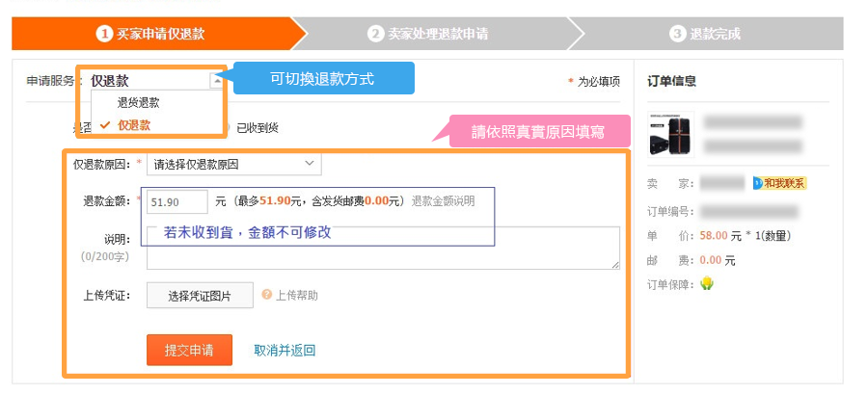Image resolution: width=868 pixels, height=395 pixels.
Task: Click the orange question mark help icon
Action: coord(267,295)
